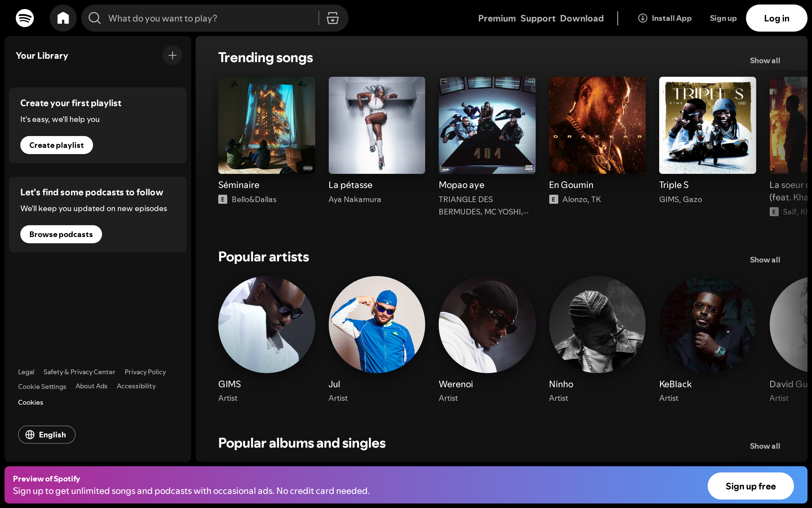Screen dimensions: 812x508
Task: Open Safety & Privacy Center link
Action: (x=79, y=372)
